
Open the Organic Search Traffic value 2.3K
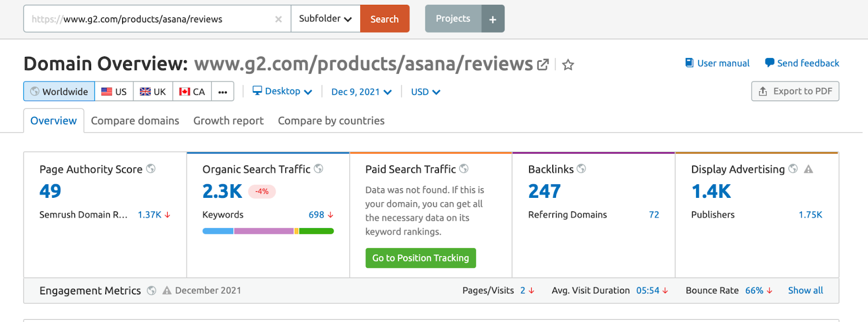[x=222, y=191]
